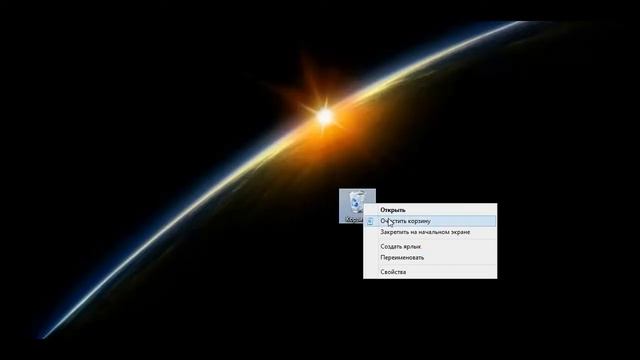
Task: Click the small icon beside Очистить корзину
Action: [x=370, y=221]
